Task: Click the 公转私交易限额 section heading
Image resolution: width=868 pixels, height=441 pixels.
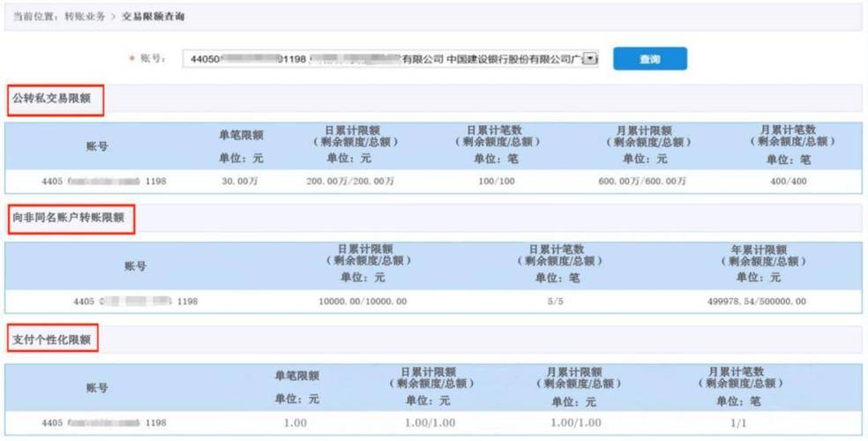Action: coord(52,99)
